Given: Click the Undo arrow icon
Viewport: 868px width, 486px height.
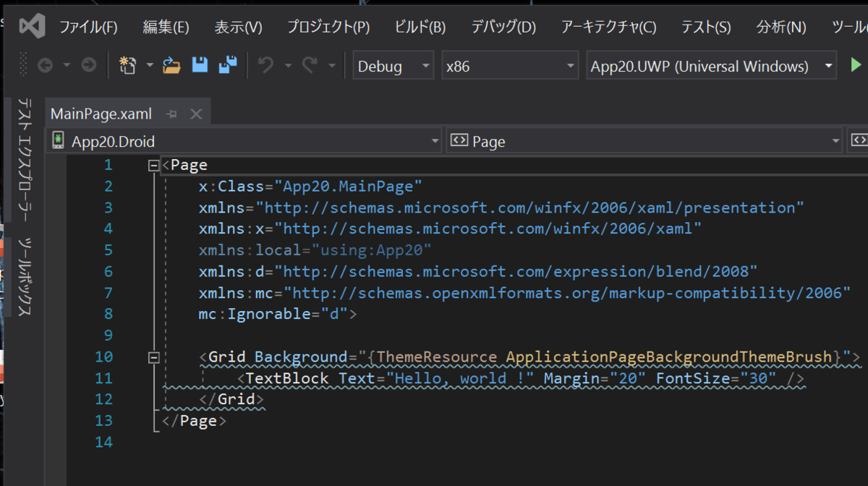Looking at the screenshot, I should point(265,66).
